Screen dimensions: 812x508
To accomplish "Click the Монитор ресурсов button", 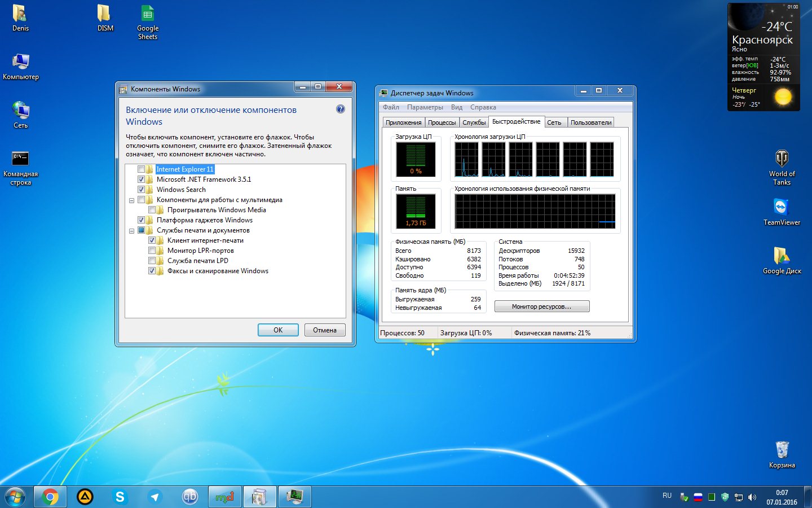I will [541, 306].
